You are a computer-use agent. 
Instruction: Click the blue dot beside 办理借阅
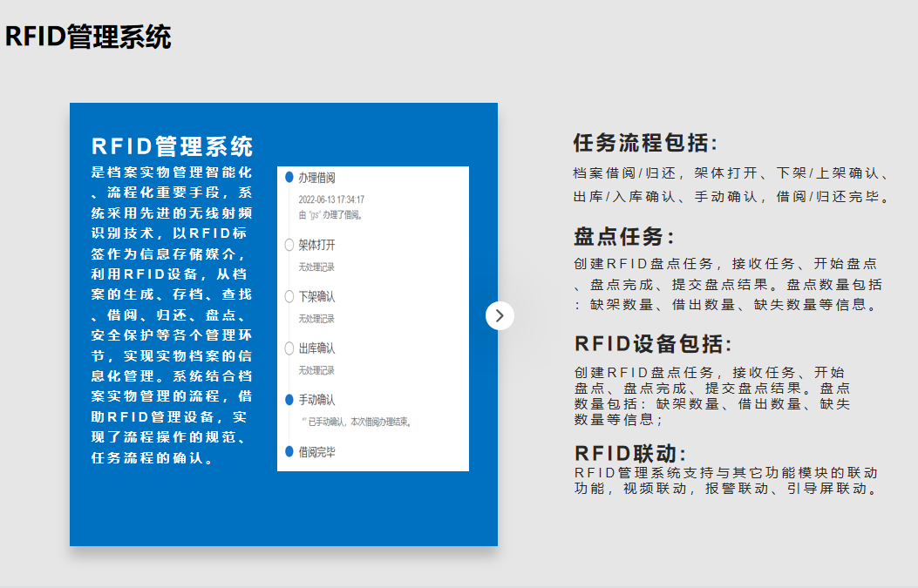click(x=289, y=177)
